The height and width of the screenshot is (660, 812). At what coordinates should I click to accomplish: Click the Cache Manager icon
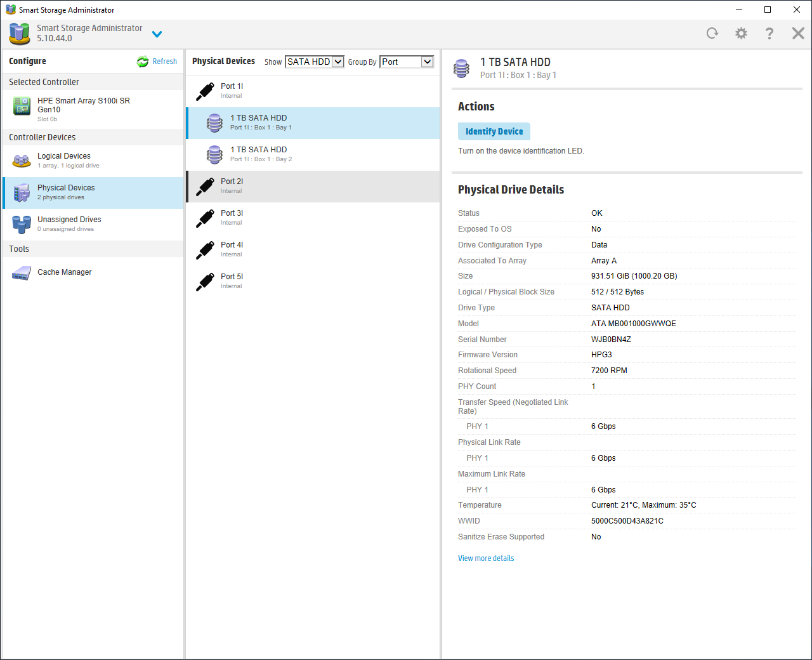click(x=22, y=273)
